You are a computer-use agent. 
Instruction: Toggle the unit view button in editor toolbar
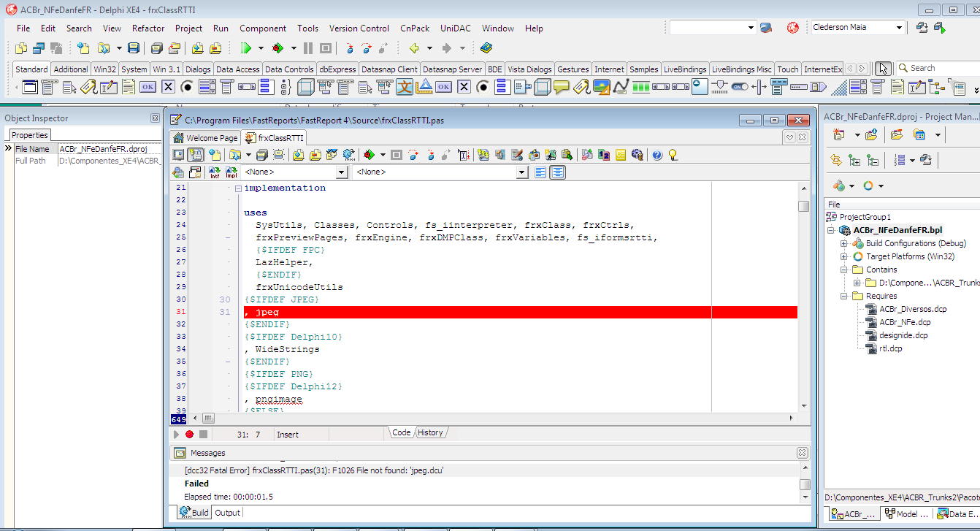pyautogui.click(x=195, y=155)
